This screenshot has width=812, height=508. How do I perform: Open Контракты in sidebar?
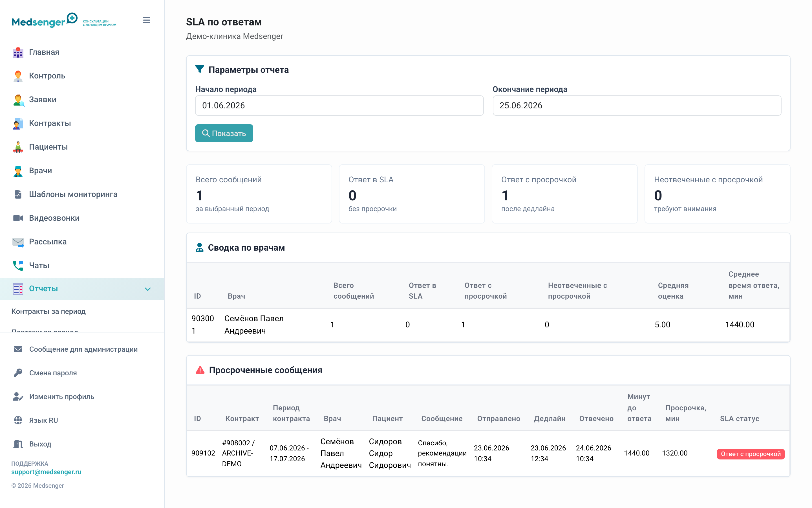point(50,123)
